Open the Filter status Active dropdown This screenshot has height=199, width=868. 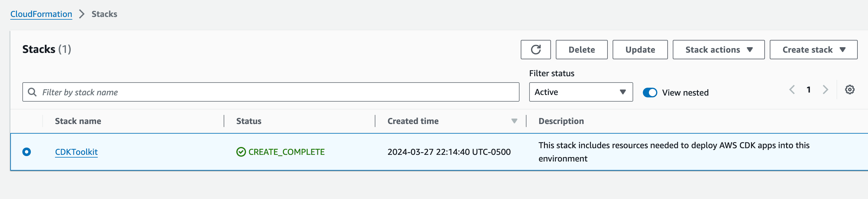(581, 92)
